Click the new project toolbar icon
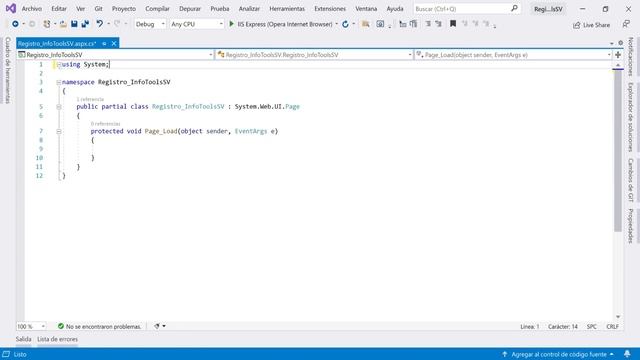The image size is (640, 360). tap(47, 24)
